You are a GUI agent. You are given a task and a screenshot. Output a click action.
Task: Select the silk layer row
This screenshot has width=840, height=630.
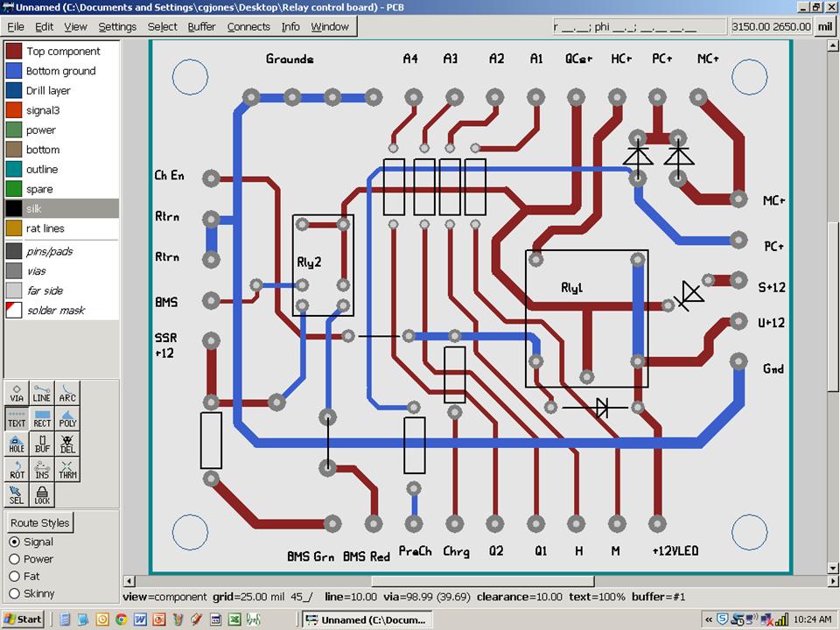[x=61, y=208]
